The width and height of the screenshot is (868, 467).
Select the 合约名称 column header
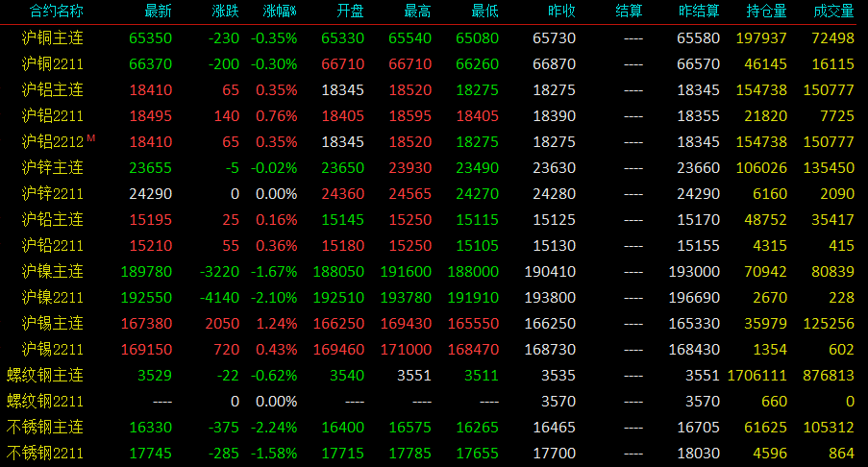[56, 12]
